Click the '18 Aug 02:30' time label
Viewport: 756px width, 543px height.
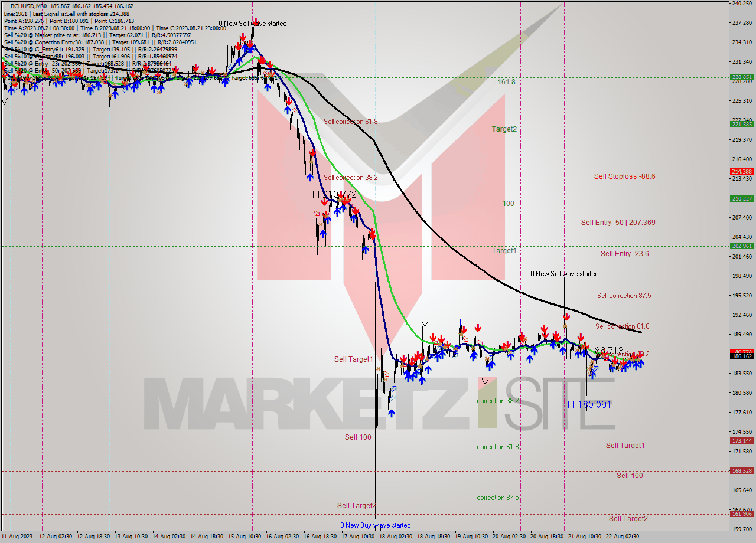[x=396, y=537]
